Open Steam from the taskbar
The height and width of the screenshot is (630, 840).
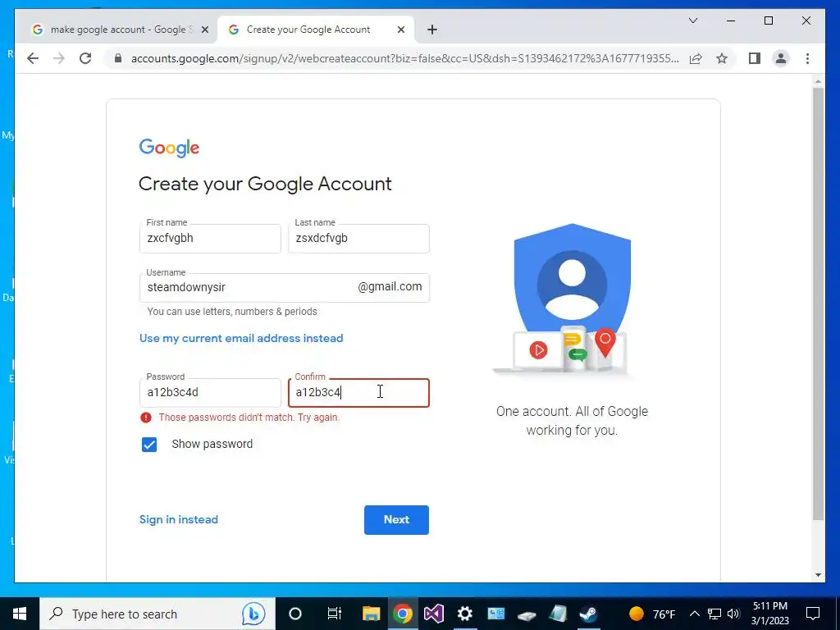pyautogui.click(x=589, y=614)
